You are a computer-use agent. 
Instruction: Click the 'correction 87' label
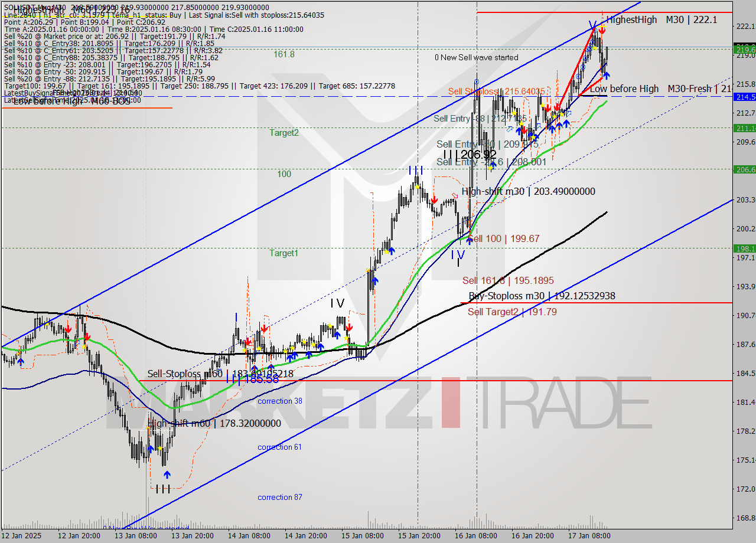(x=279, y=498)
